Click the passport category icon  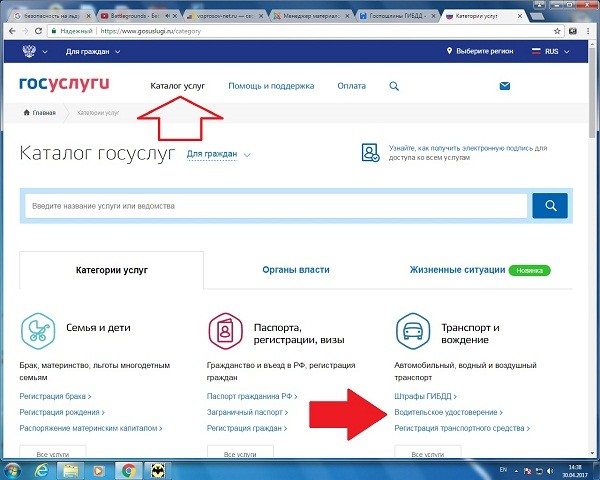pyautogui.click(x=225, y=331)
